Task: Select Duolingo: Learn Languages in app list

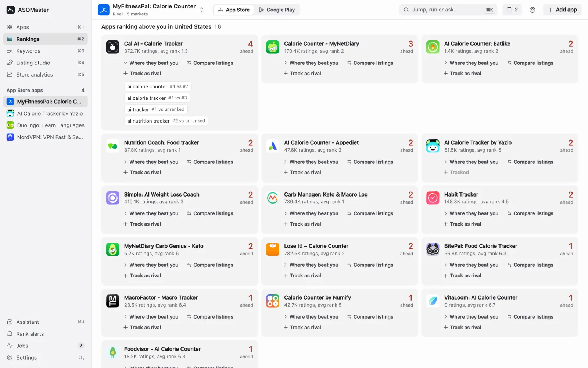Action: pyautogui.click(x=46, y=125)
